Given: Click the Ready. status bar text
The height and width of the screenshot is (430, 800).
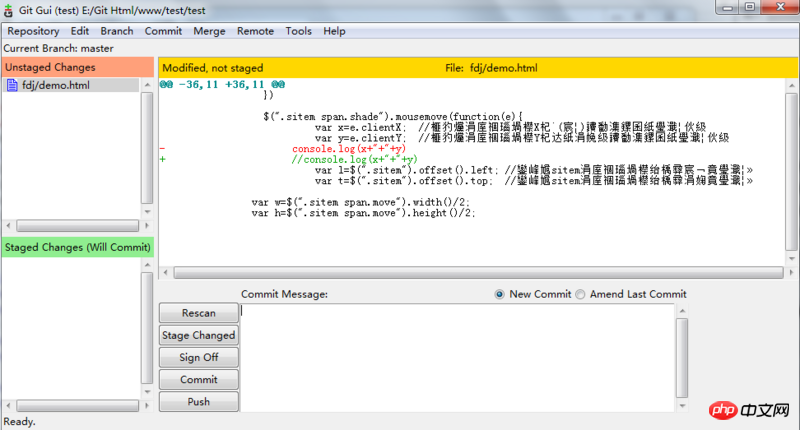Looking at the screenshot, I should coord(19,422).
